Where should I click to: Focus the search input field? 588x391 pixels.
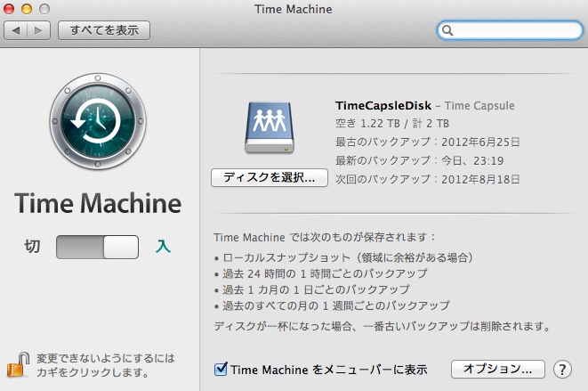coord(510,30)
